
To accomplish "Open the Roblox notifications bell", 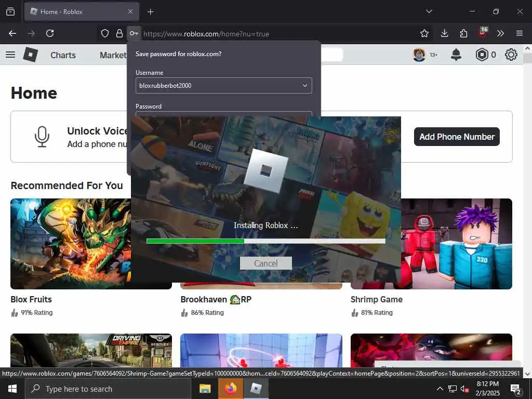I will tap(456, 55).
